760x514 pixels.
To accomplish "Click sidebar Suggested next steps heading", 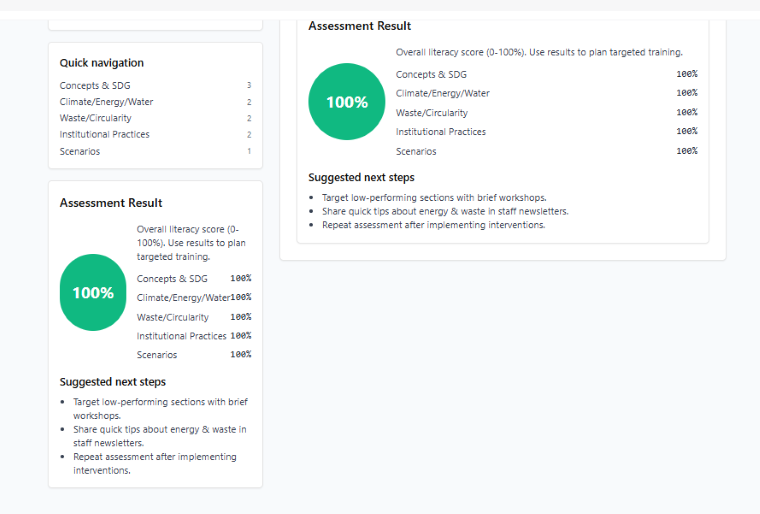I will click(113, 382).
